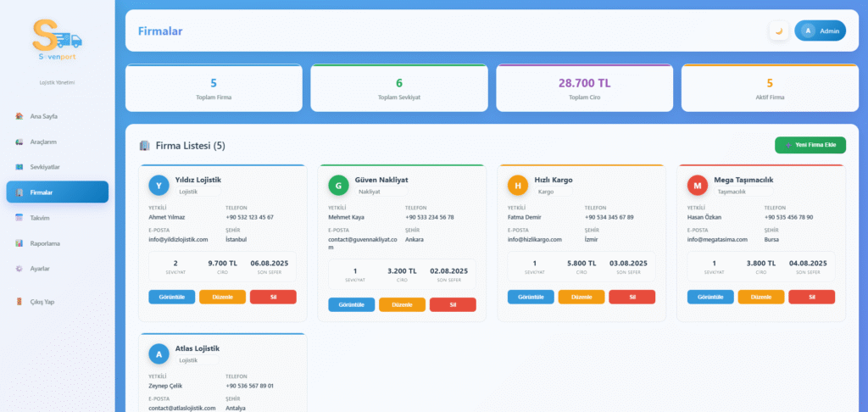The image size is (868, 412).
Task: Click the Atlas Lojistik A avatar
Action: point(159,354)
